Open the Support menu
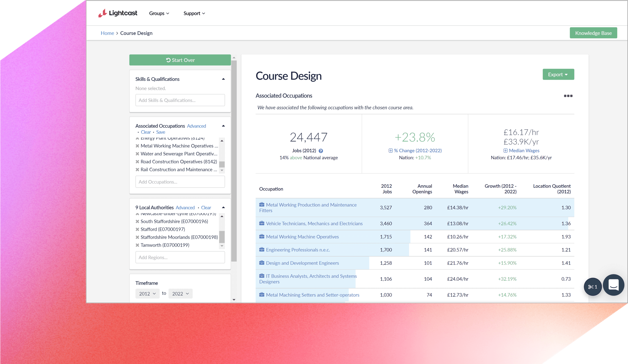The width and height of the screenshot is (628, 364). [x=194, y=13]
